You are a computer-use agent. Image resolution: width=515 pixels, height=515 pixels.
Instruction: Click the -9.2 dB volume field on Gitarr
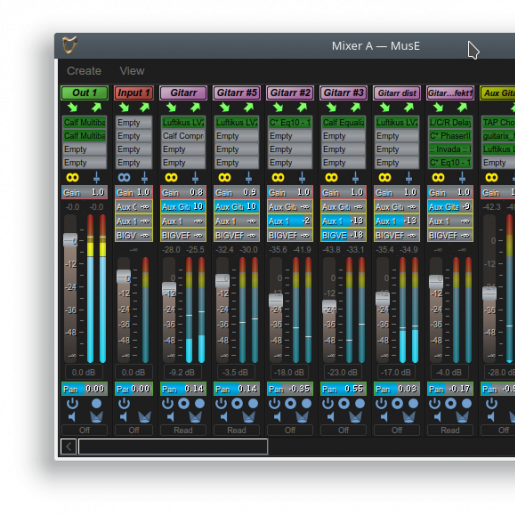182,372
